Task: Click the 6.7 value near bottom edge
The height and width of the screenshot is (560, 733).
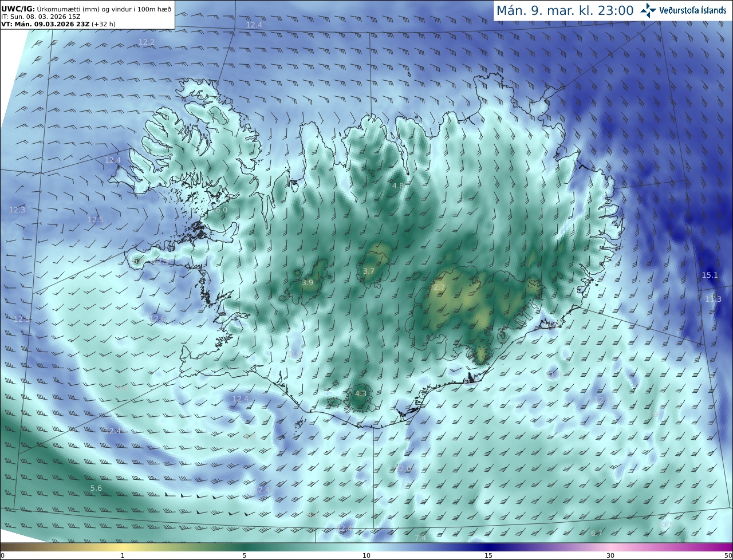Action: point(596,534)
